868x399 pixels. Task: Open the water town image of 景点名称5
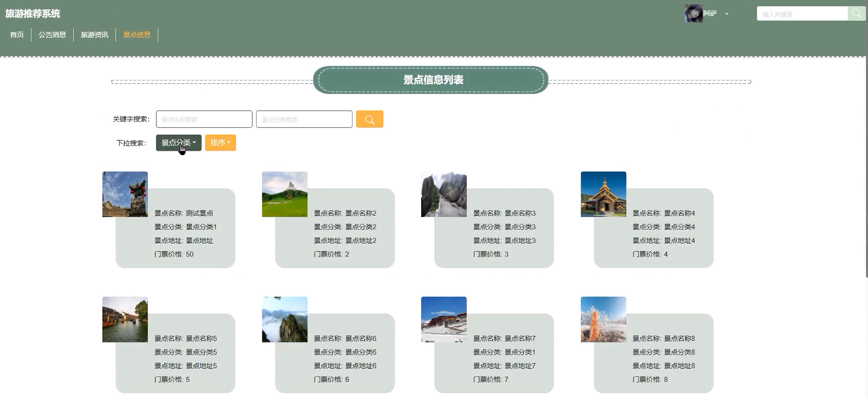125,319
